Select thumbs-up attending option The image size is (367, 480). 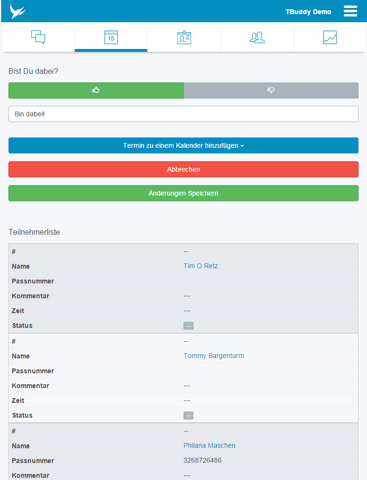point(96,90)
